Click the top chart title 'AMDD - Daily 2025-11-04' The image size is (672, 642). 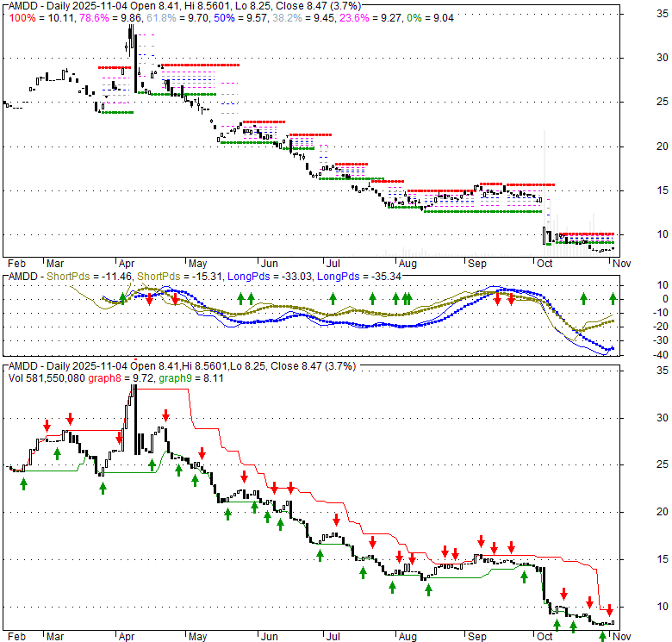[68, 6]
